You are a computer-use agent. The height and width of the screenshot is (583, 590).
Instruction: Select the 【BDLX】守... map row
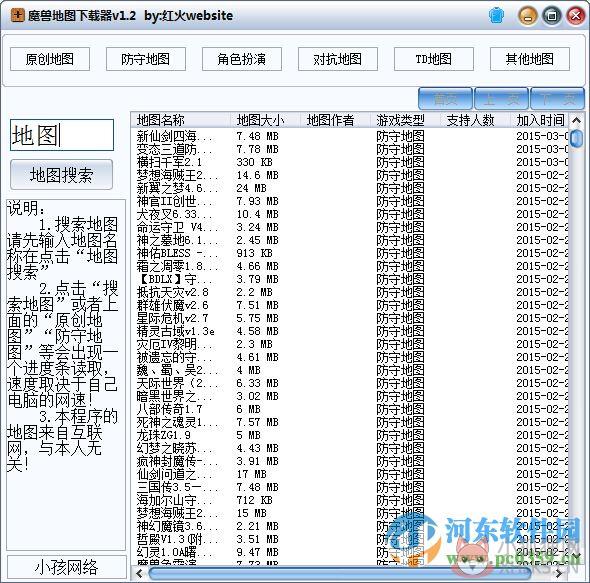350,279
